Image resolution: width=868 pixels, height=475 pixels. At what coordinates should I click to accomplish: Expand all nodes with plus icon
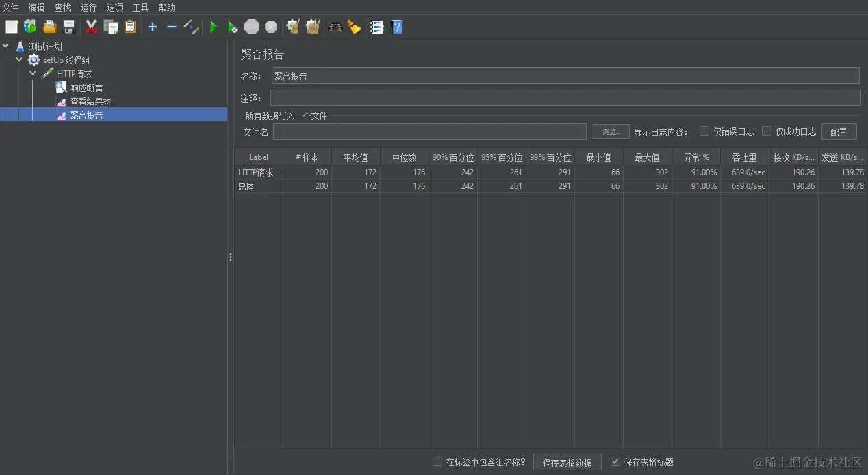152,27
